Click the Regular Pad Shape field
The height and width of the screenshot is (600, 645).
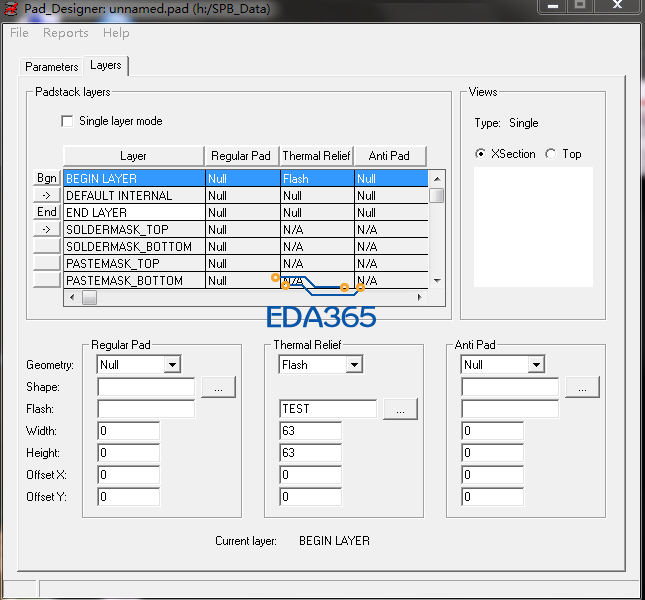point(146,387)
